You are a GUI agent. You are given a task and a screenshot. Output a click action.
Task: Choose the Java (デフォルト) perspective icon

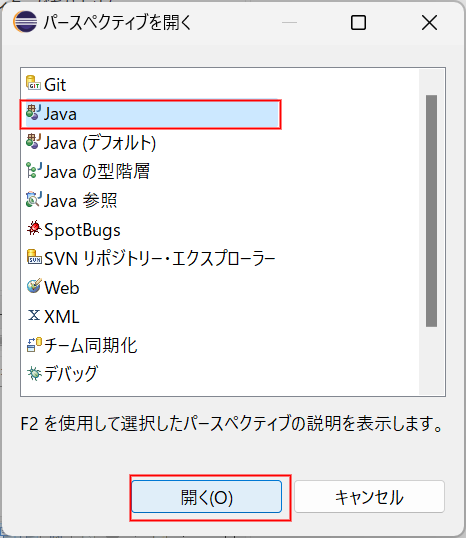33,141
